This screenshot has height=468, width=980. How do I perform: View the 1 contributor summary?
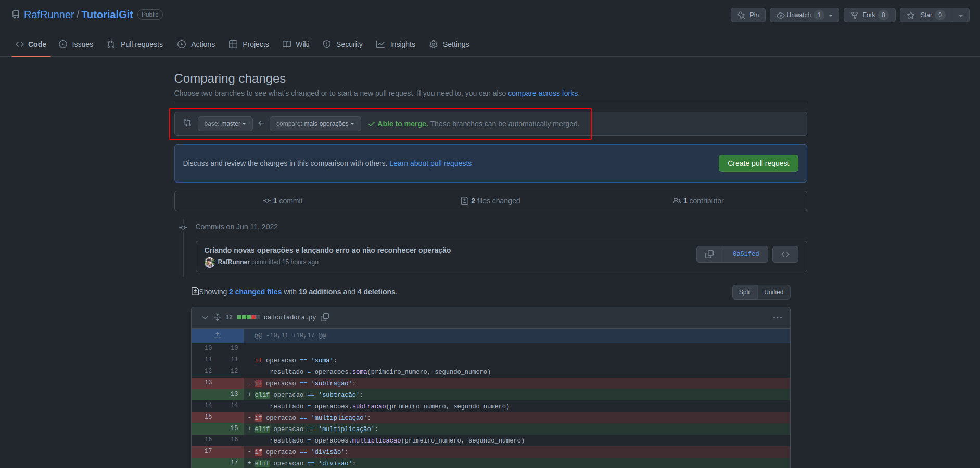click(698, 201)
